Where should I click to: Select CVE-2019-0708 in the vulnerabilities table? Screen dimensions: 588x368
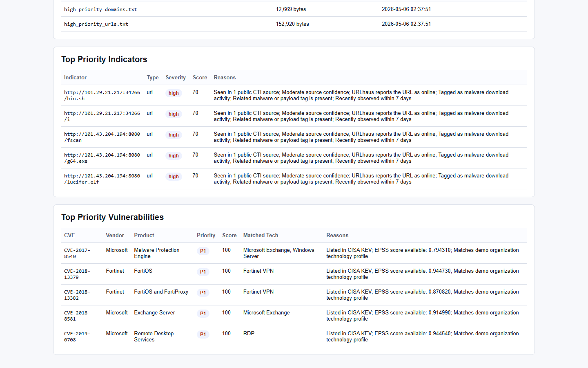click(77, 337)
